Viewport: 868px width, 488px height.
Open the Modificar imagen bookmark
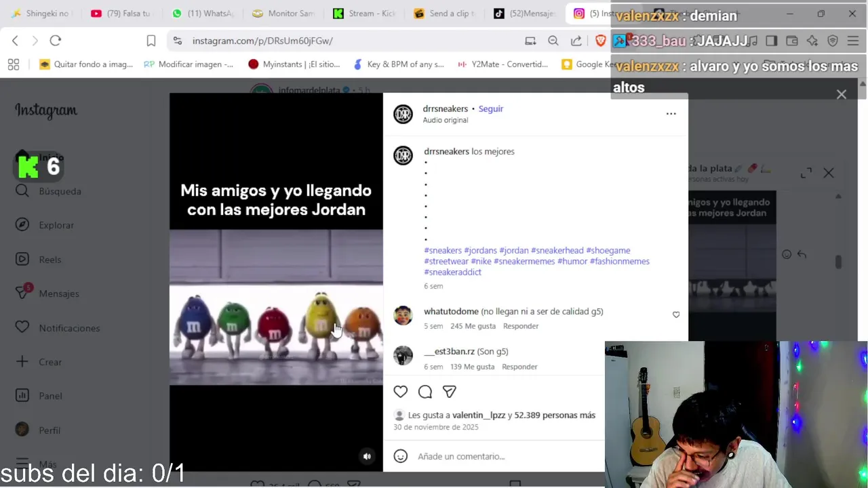click(189, 64)
